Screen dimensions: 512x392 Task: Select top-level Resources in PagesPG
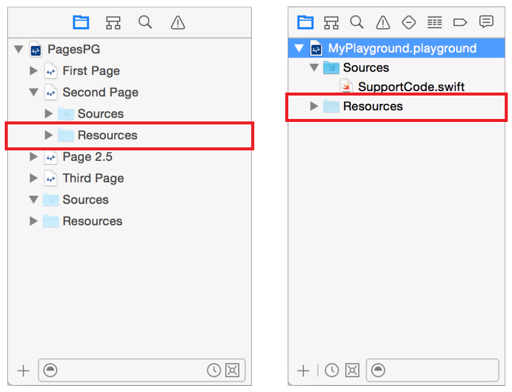92,221
